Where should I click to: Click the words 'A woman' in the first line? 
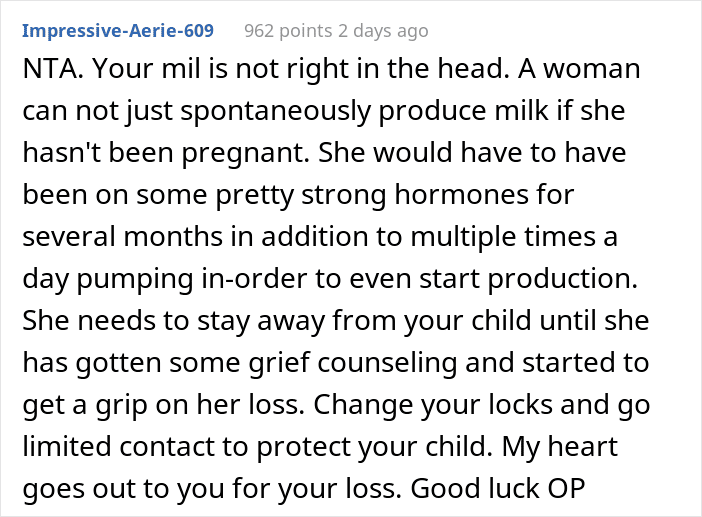coord(579,68)
